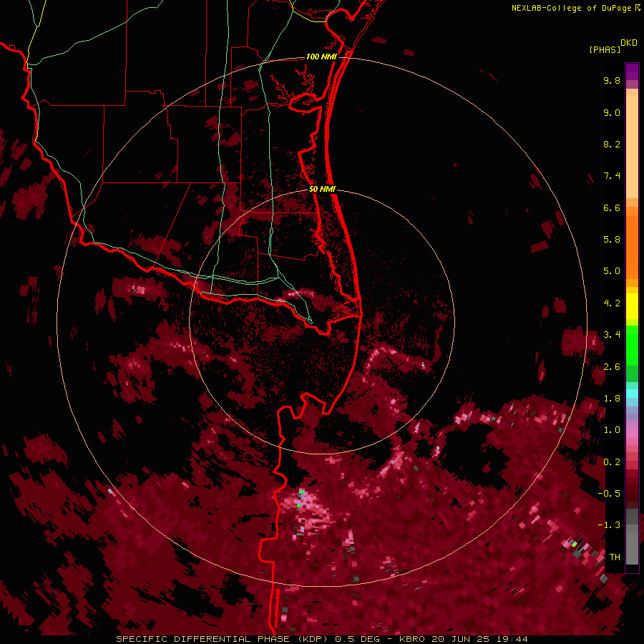Viewport: 644px width, 644px height.
Task: Click the purple segment atop the color bar
Action: pos(632,72)
